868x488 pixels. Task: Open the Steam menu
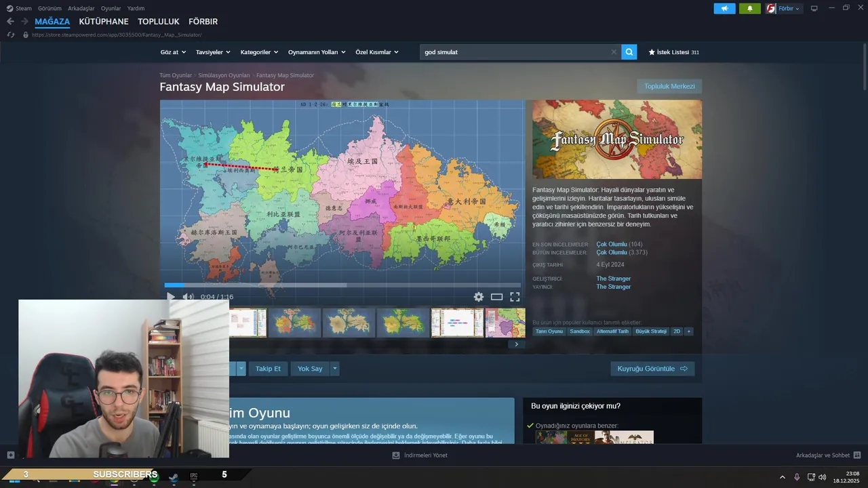point(19,8)
